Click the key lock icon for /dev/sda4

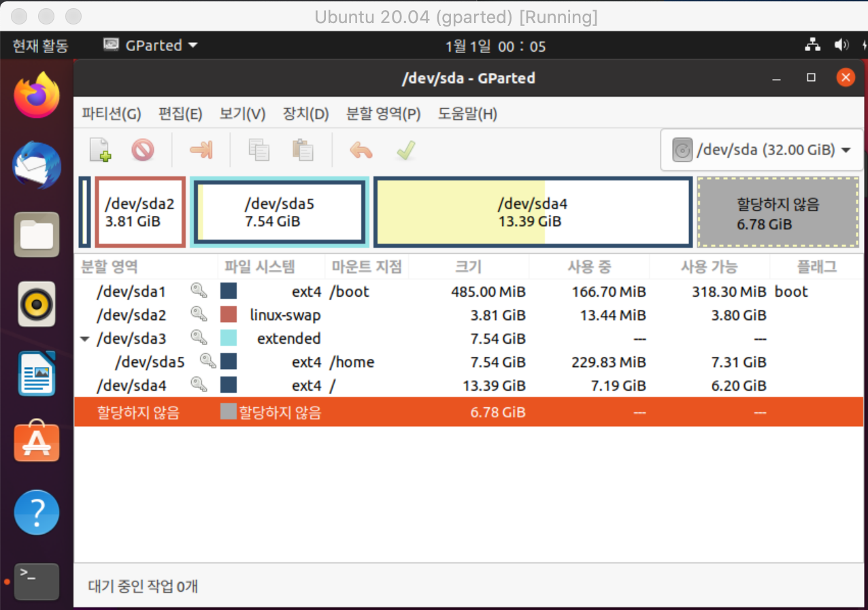(x=198, y=385)
